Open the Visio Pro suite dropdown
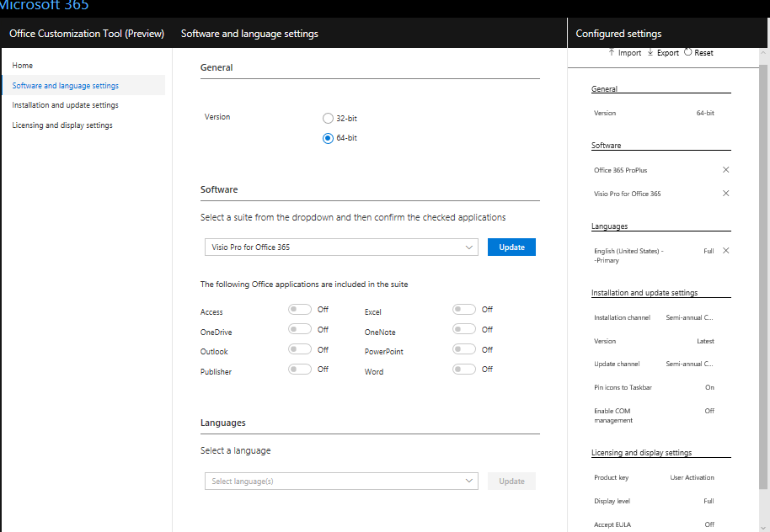 click(341, 247)
